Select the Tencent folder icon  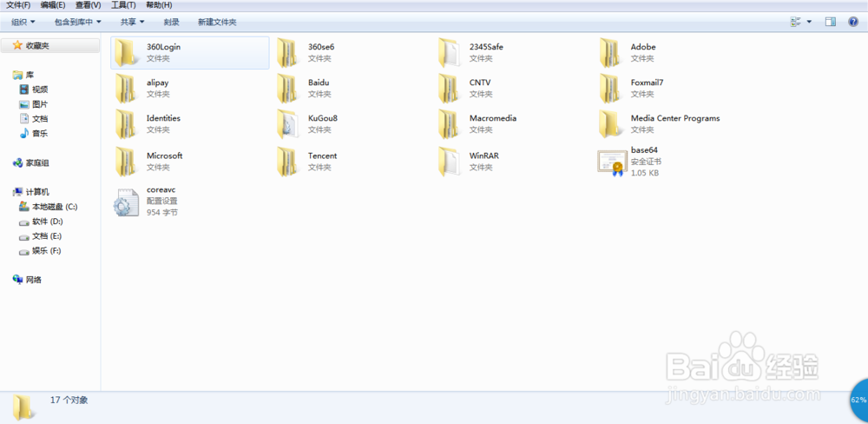pos(287,162)
